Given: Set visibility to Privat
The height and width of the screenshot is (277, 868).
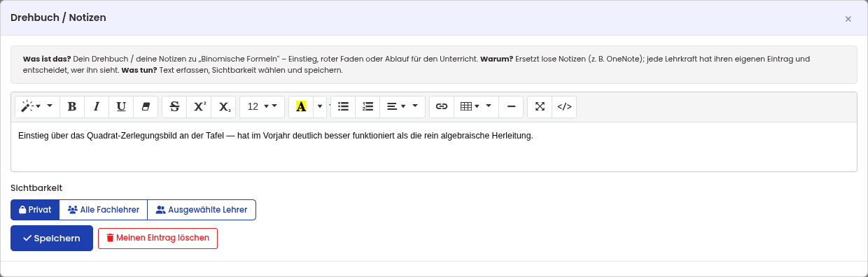Looking at the screenshot, I should [35, 210].
